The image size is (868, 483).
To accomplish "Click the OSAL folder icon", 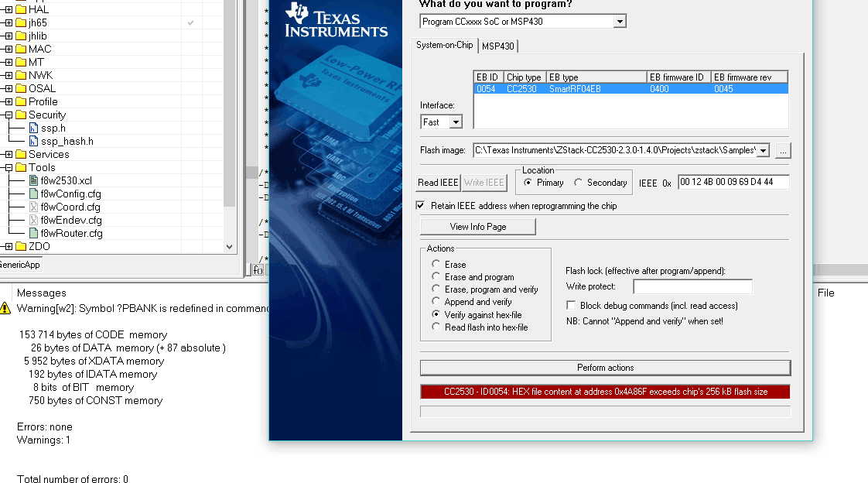I will [x=21, y=88].
